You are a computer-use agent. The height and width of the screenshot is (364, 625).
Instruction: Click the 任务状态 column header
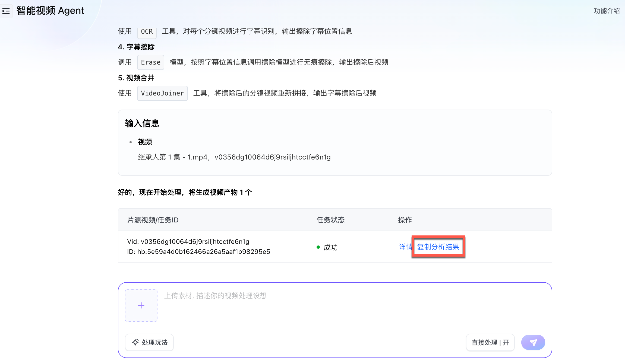(330, 220)
